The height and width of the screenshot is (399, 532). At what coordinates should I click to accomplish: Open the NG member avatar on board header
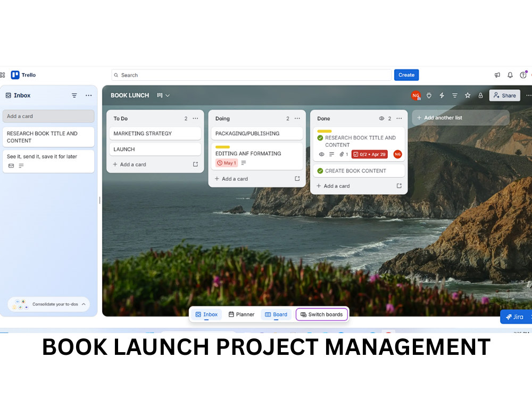click(415, 95)
